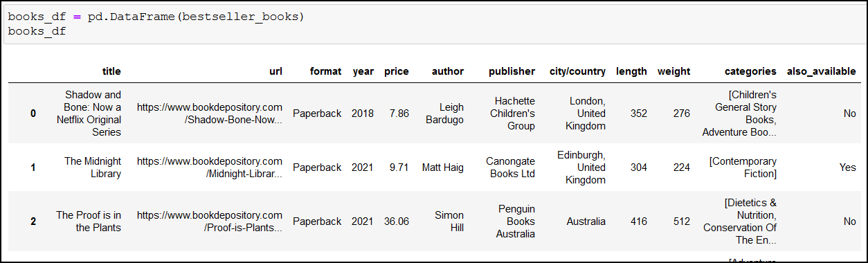
Task: Open the Shadow-Bone-Now bookdepository URL
Action: tap(210, 114)
